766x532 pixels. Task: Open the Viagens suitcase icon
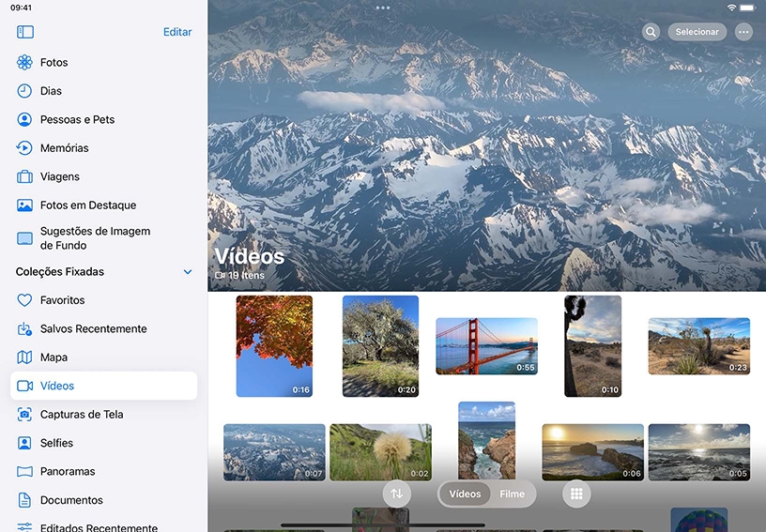(24, 176)
